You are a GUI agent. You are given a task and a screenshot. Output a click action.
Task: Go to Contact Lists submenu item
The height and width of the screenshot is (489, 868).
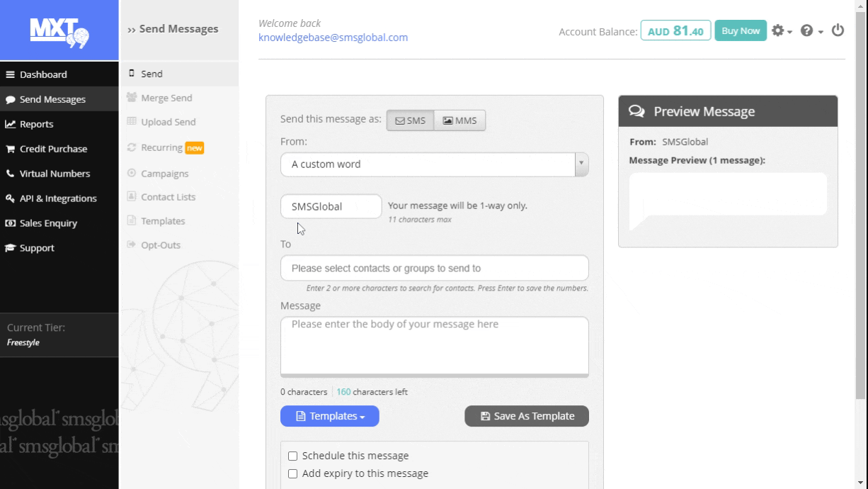[168, 197]
